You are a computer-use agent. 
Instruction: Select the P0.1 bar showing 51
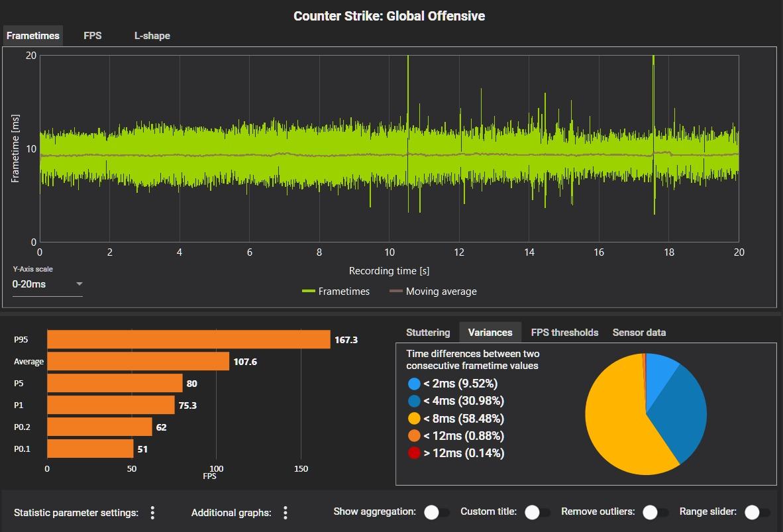(x=90, y=449)
